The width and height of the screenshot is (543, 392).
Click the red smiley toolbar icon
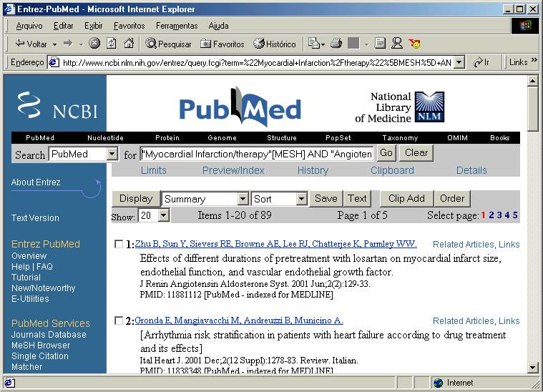(x=414, y=44)
